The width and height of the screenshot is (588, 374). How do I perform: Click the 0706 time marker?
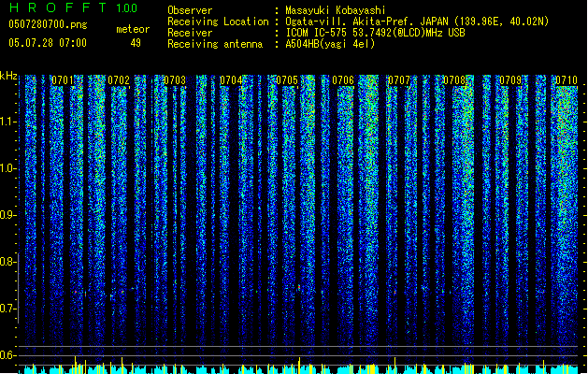[x=343, y=80]
